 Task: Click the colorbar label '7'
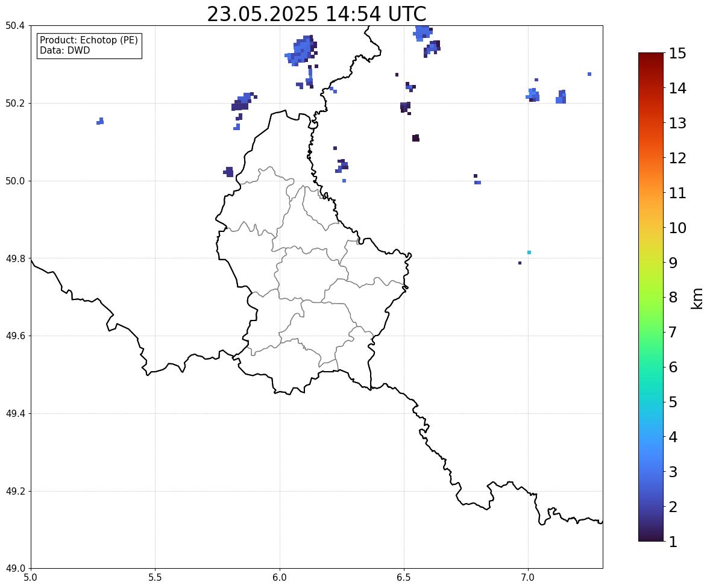pyautogui.click(x=673, y=332)
